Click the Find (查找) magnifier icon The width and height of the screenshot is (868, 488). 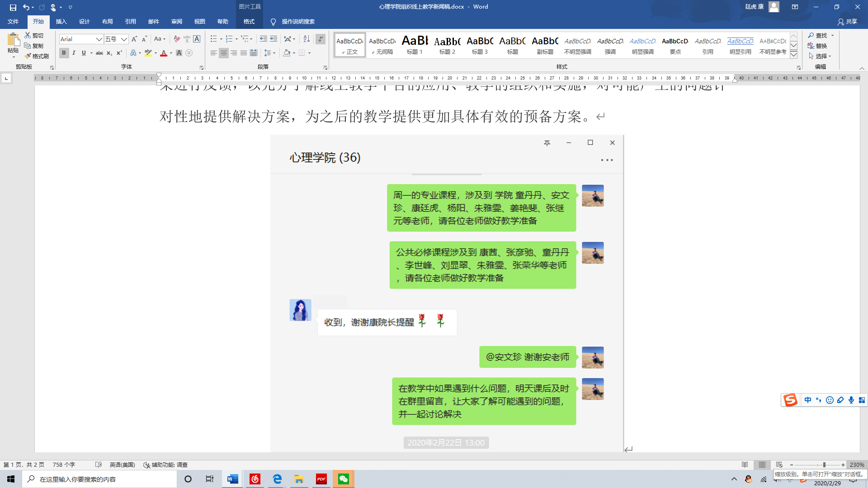pyautogui.click(x=811, y=35)
